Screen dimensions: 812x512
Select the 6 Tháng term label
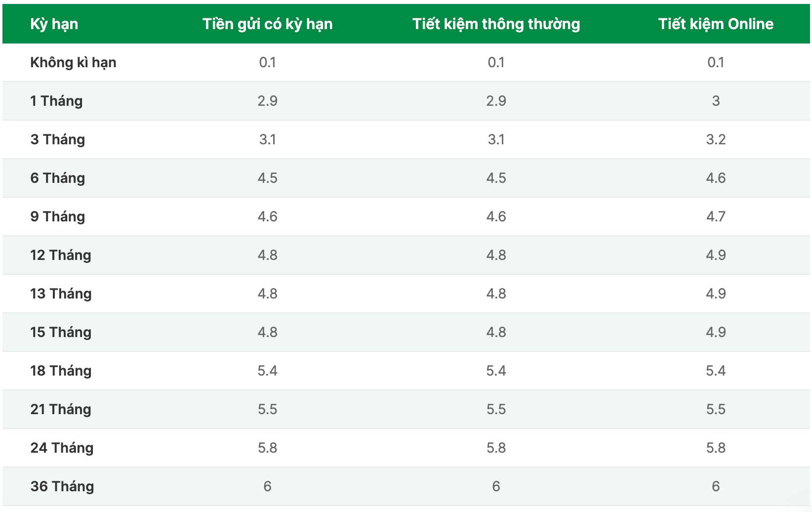coord(58,178)
